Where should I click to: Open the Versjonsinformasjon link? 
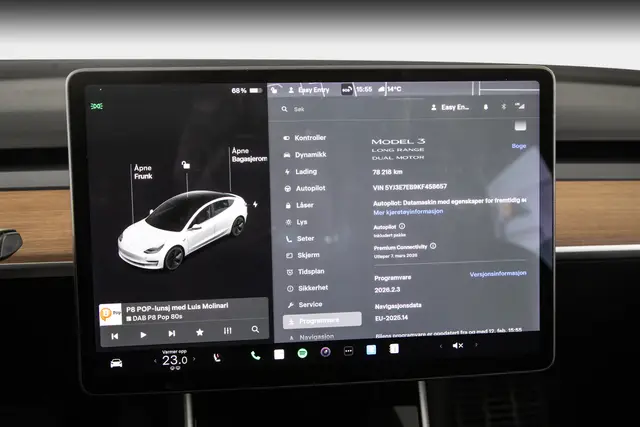498,274
